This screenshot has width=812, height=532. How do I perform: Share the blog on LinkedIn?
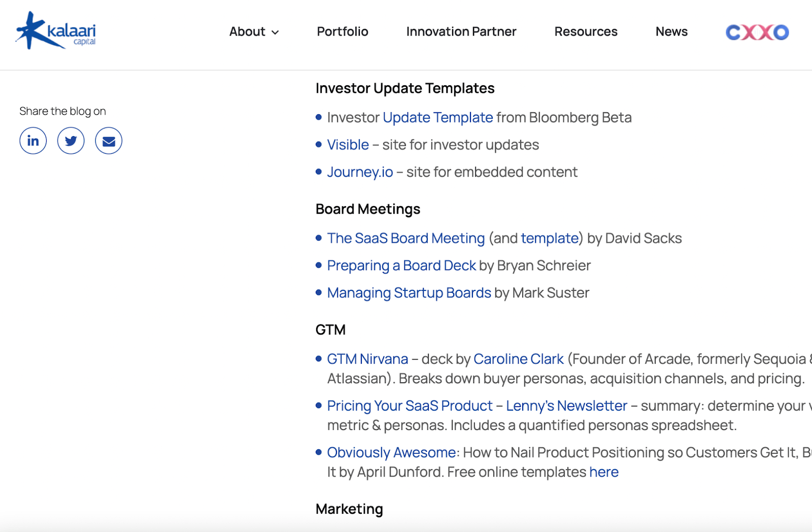(32, 141)
